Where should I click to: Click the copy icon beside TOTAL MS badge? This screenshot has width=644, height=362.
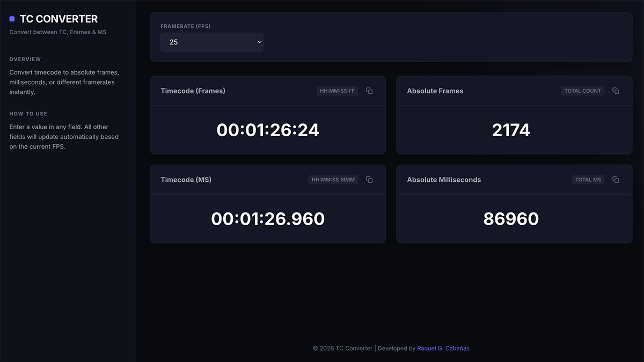(616, 180)
